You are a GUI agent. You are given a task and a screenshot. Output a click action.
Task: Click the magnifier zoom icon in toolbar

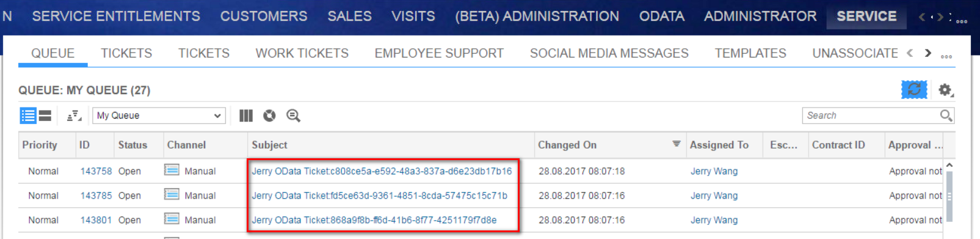294,116
